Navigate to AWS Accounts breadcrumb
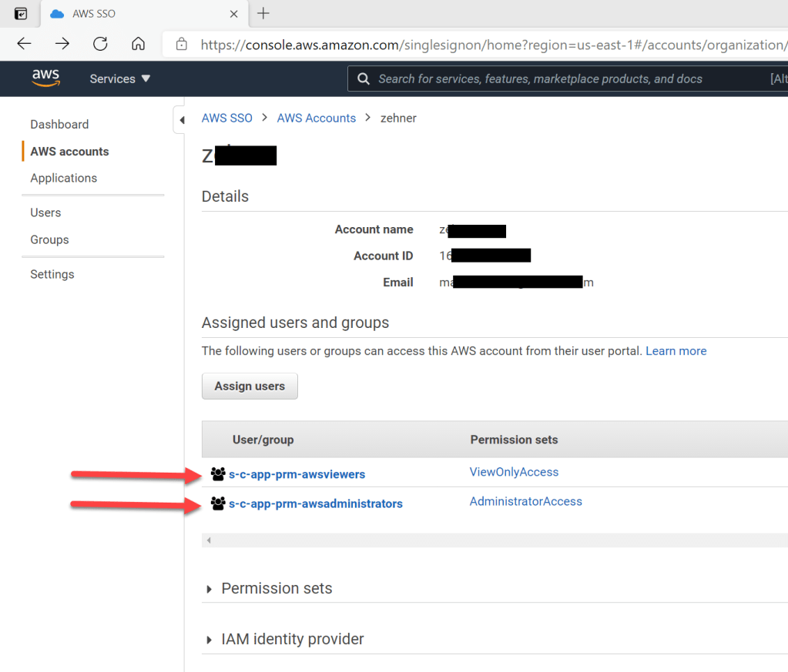The width and height of the screenshot is (788, 672). click(316, 118)
